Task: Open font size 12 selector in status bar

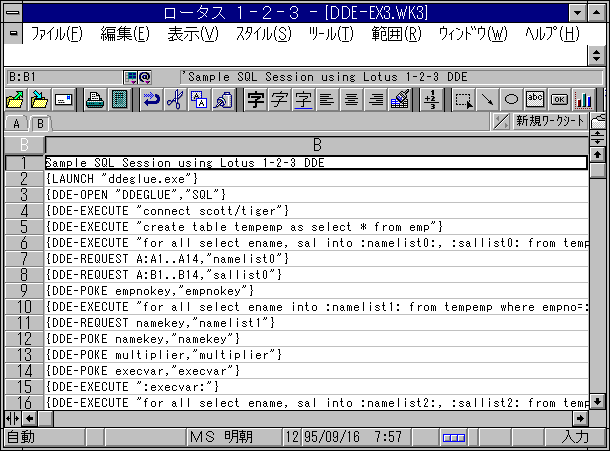Action: [x=292, y=437]
